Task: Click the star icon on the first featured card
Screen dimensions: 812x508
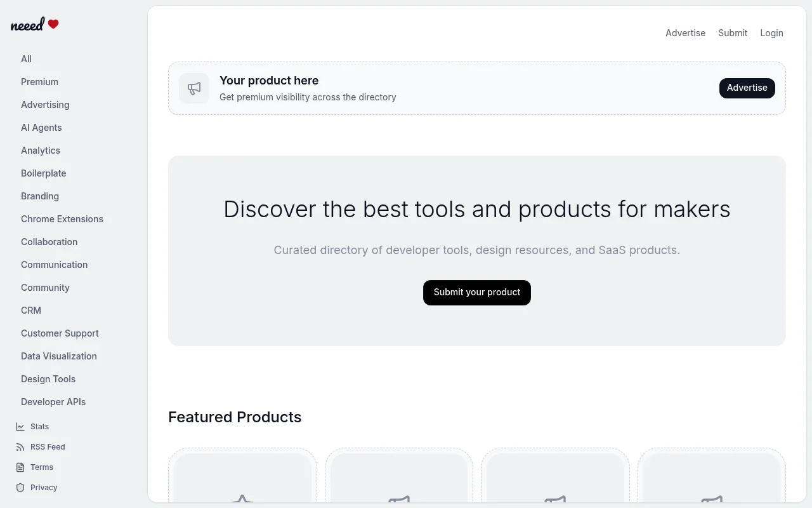Action: pos(243,500)
